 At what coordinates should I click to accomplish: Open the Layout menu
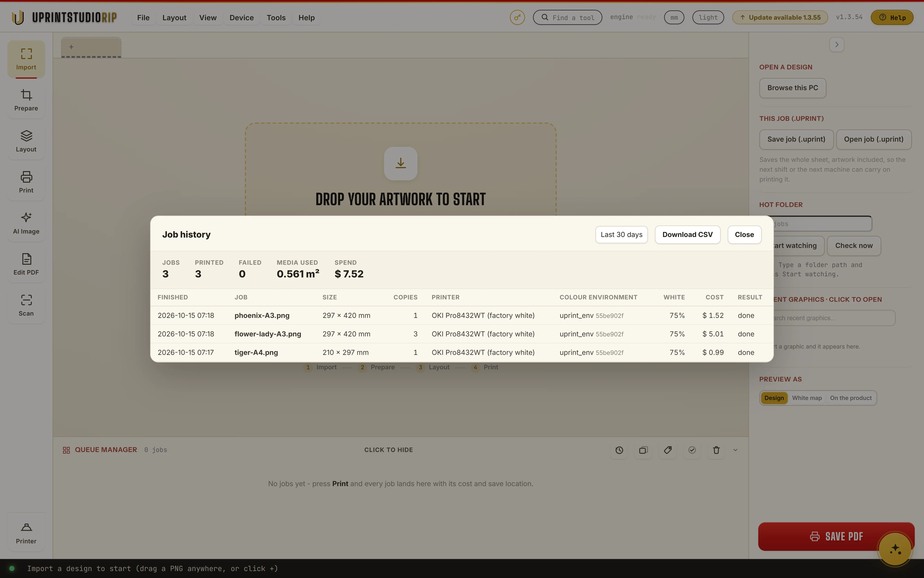[174, 18]
